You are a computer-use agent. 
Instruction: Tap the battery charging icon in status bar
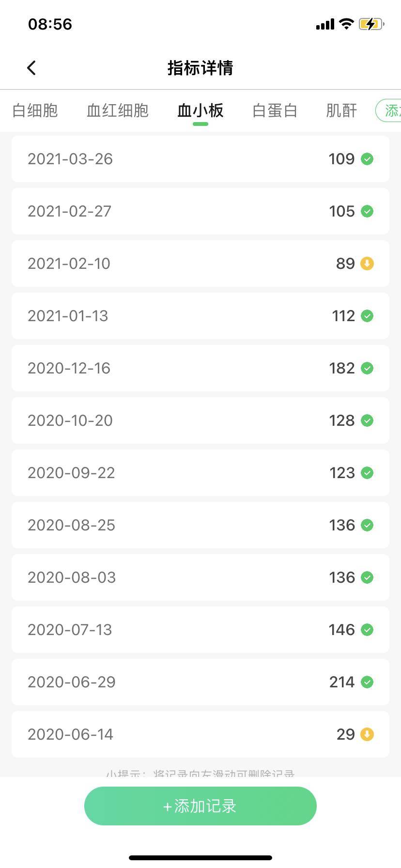[x=371, y=24]
